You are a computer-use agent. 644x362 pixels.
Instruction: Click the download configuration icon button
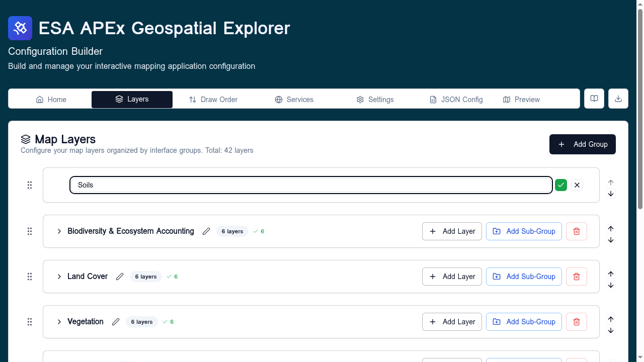(618, 99)
